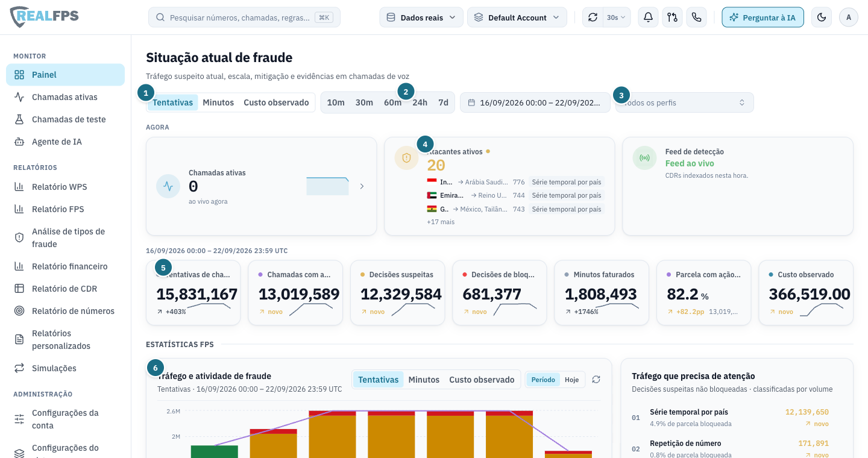Open the Todos os perfis profile dropdown

click(684, 102)
